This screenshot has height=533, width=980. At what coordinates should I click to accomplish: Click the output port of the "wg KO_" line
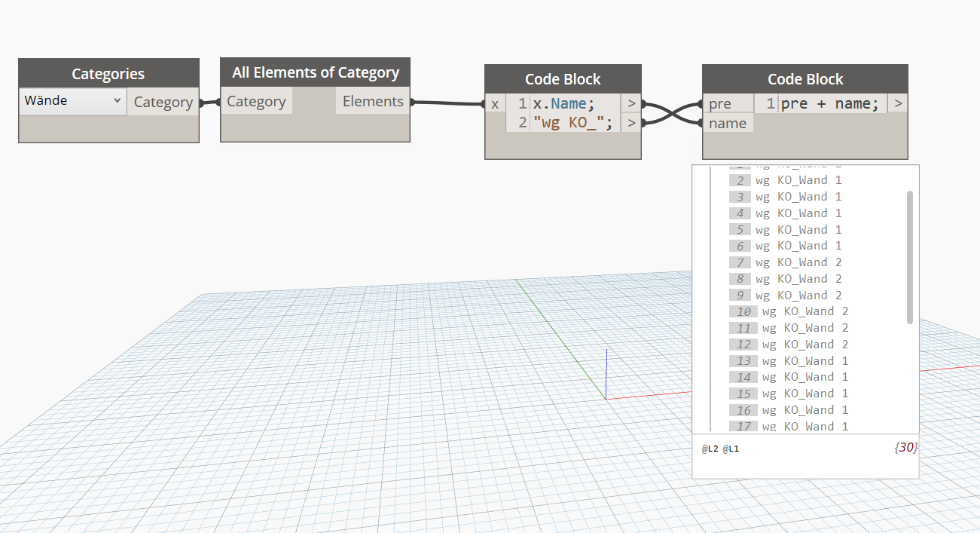pyautogui.click(x=631, y=122)
